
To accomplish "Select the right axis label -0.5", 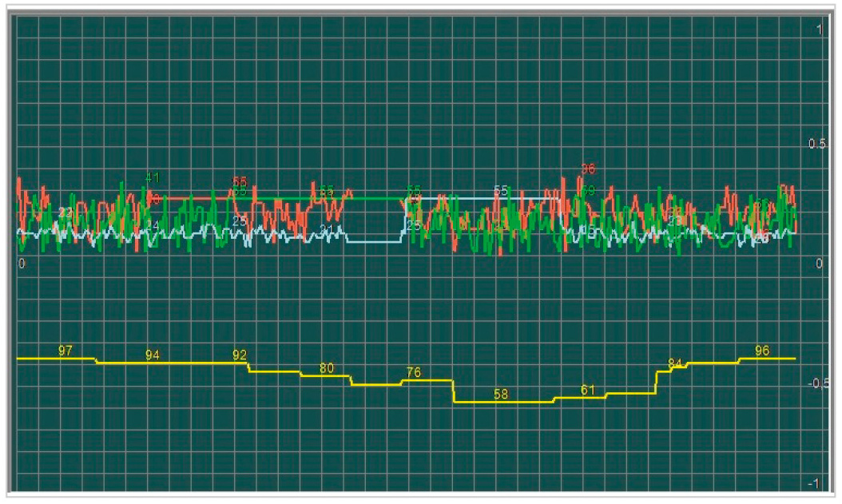I will click(818, 383).
